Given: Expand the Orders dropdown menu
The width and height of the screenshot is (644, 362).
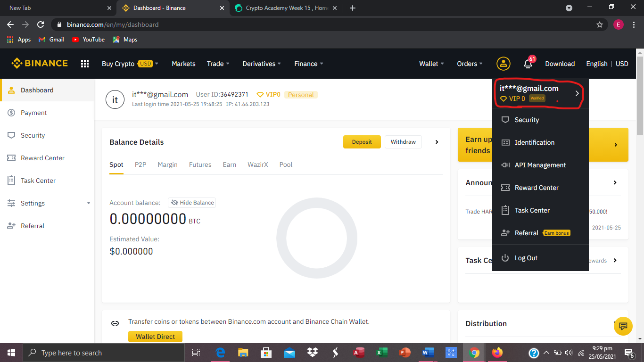Looking at the screenshot, I should [x=470, y=64].
